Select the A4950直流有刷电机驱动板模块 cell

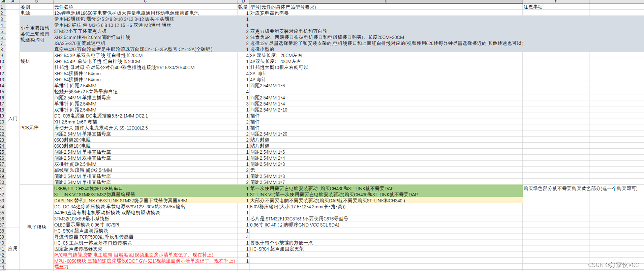coord(145,213)
